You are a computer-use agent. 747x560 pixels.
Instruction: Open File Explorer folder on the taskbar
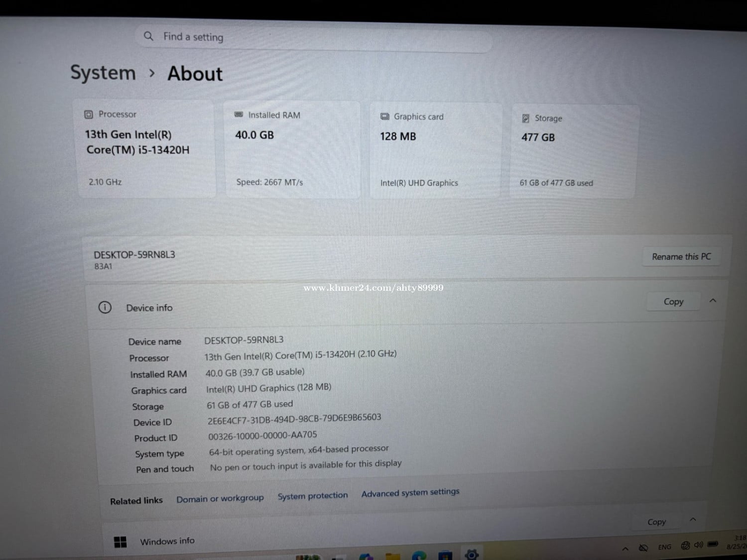[393, 556]
